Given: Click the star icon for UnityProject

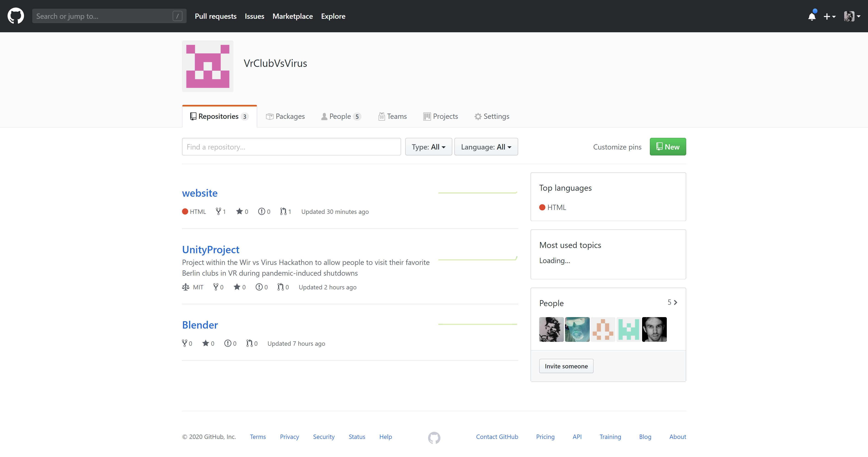Looking at the screenshot, I should tap(237, 287).
